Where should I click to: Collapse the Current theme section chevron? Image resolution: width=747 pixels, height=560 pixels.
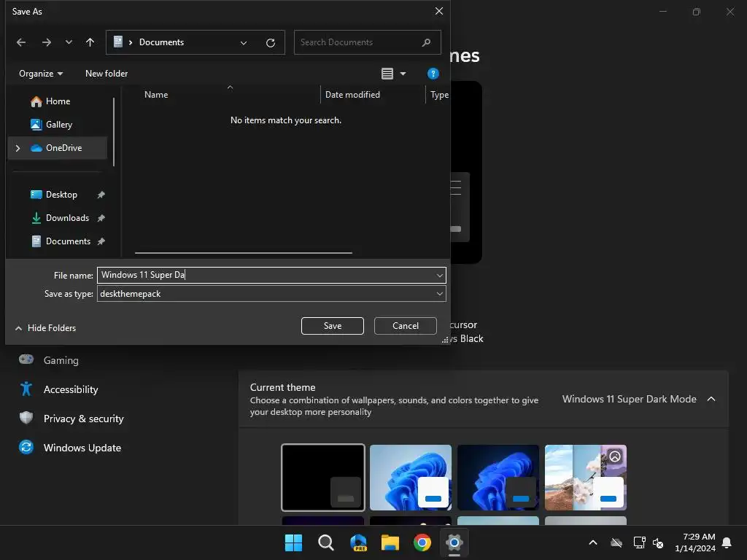pyautogui.click(x=711, y=399)
